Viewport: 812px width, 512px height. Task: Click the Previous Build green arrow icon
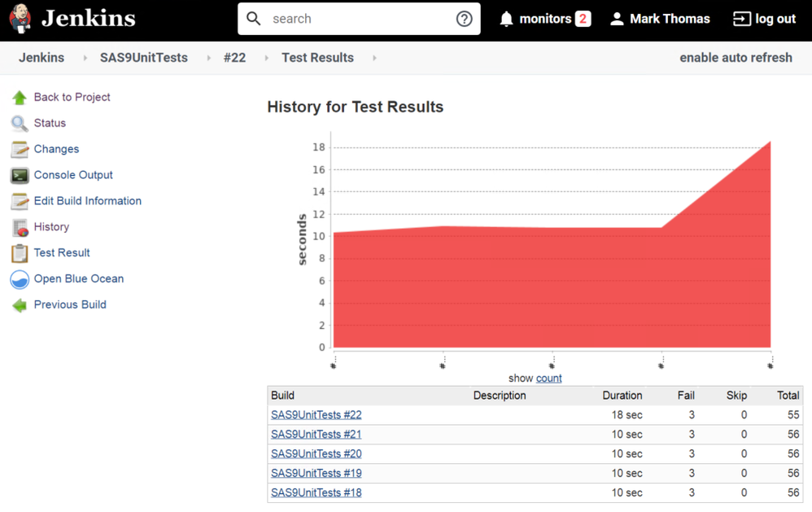pos(20,304)
